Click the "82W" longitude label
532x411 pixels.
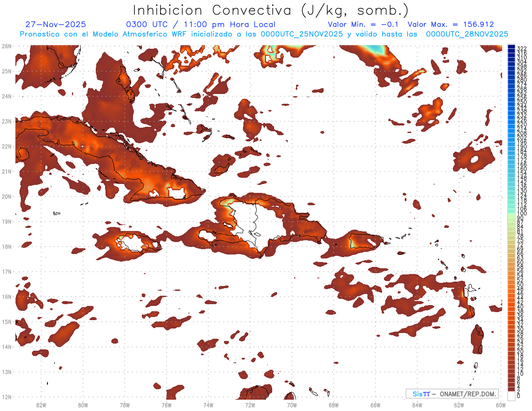click(41, 404)
